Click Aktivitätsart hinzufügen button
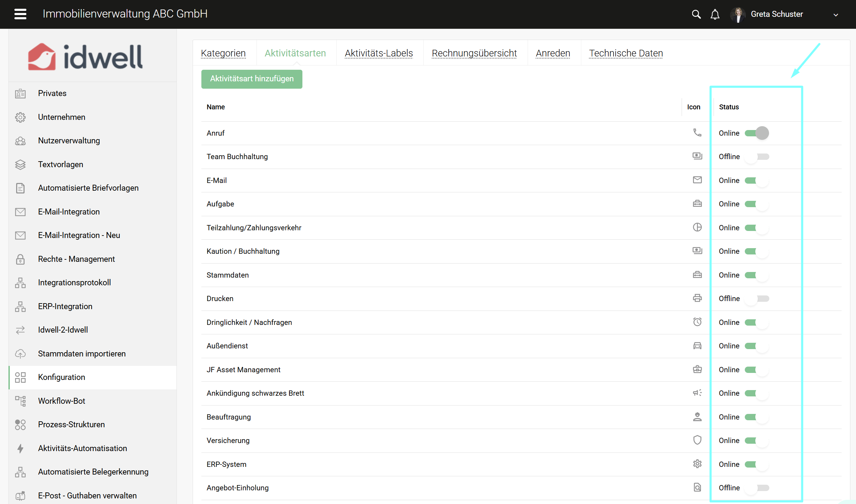The width and height of the screenshot is (856, 504). 252,79
